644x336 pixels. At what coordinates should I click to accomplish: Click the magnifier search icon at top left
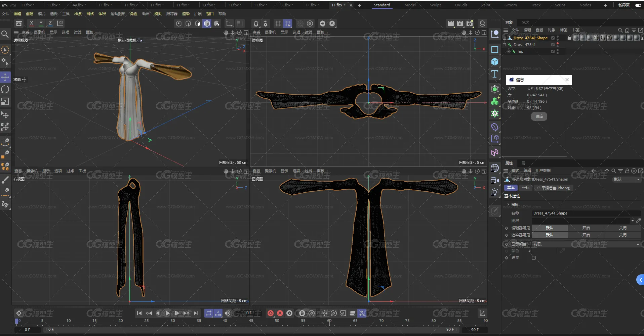pyautogui.click(x=5, y=34)
